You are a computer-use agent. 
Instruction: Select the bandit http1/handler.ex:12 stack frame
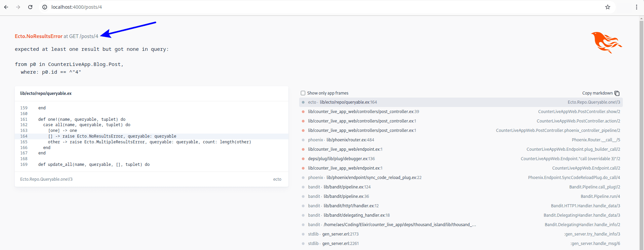(461, 206)
